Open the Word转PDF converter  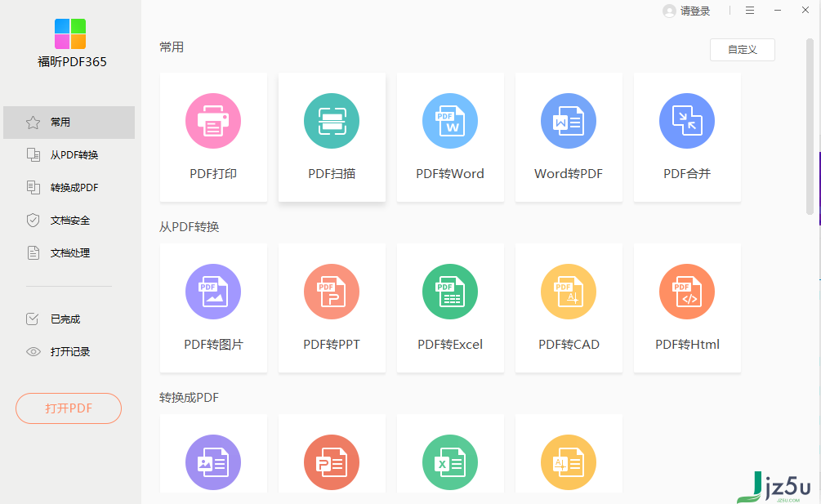[x=569, y=137]
